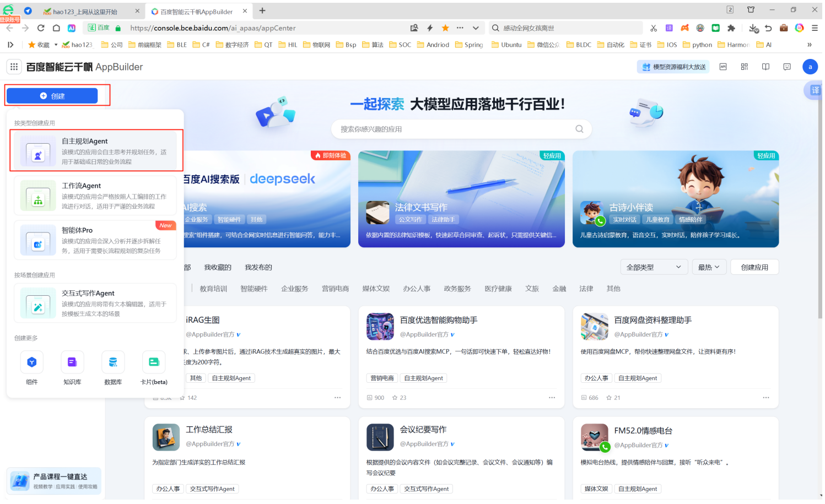Switch to 我发布的 tab

258,267
